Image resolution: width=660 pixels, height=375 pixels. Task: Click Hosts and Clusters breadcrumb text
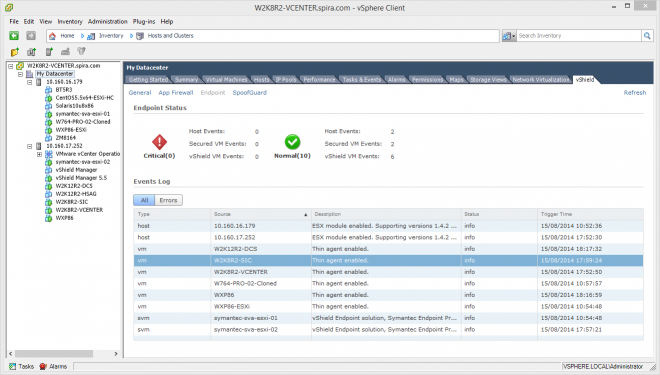[x=170, y=36]
